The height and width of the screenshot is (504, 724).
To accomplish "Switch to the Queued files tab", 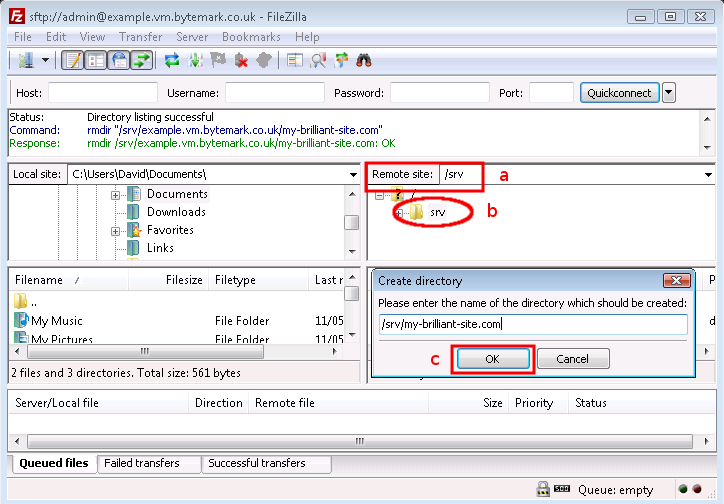I will [x=53, y=463].
